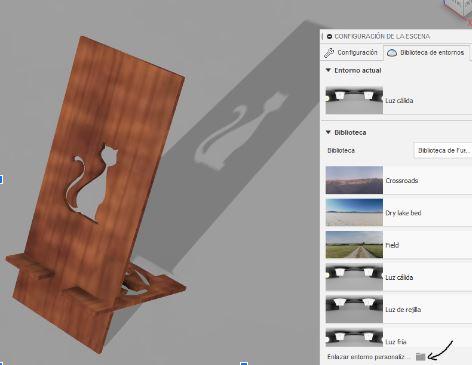Open the Configuración tab

point(351,53)
